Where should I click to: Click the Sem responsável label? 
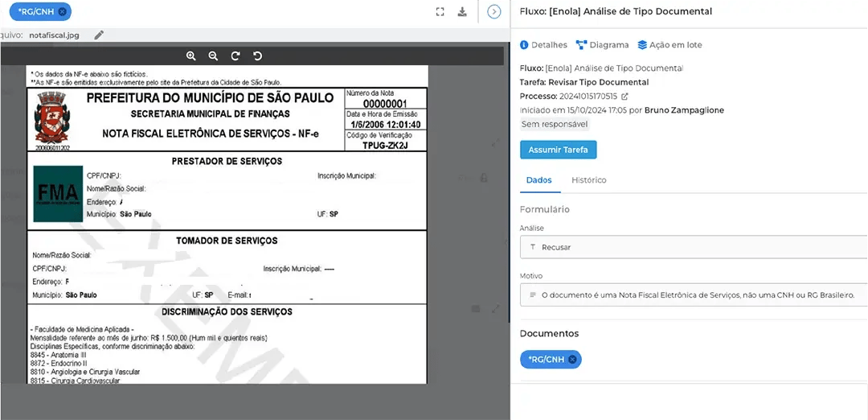tap(555, 124)
